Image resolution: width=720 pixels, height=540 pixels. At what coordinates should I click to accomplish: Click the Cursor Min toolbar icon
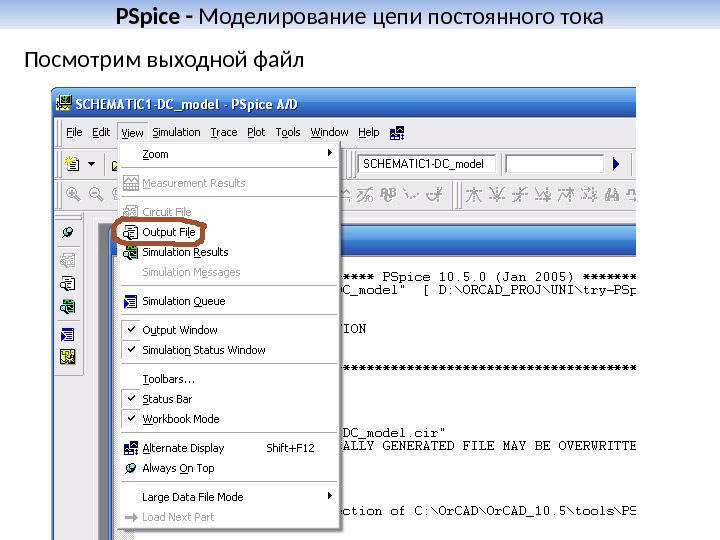542,195
